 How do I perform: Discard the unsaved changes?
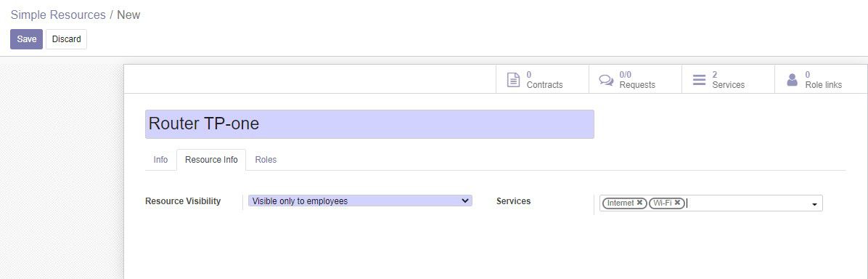67,39
